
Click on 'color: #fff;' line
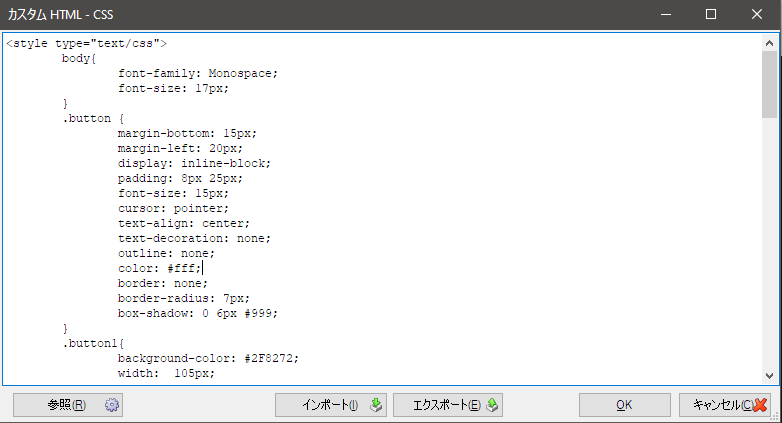click(160, 268)
